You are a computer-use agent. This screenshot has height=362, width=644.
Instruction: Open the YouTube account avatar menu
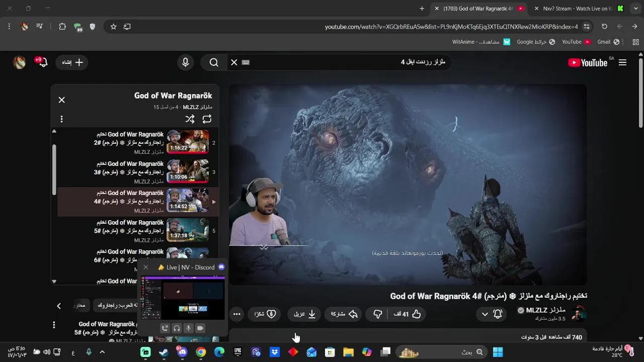[19, 62]
